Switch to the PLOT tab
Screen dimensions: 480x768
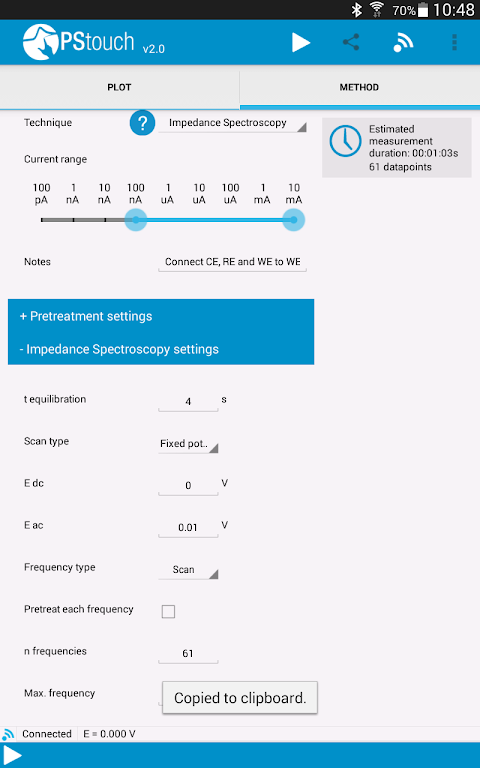pos(120,87)
